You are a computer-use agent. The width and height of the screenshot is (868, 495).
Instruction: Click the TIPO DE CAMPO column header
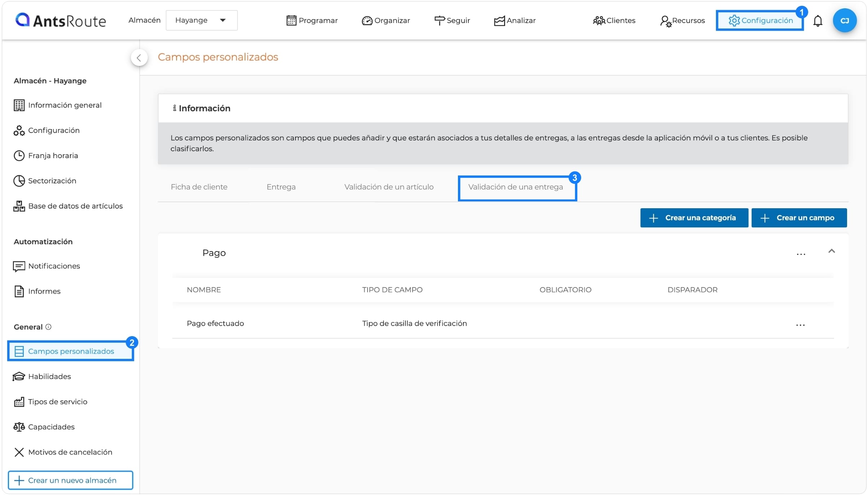tap(392, 290)
